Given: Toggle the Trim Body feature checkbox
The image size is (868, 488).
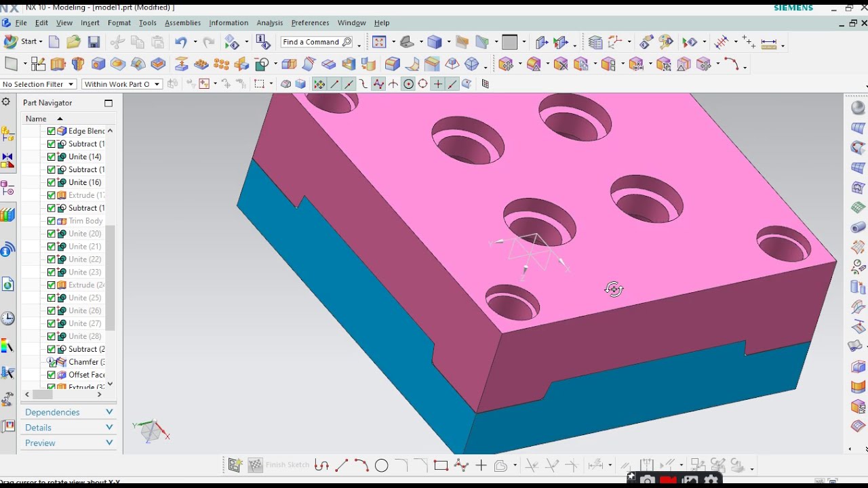Looking at the screenshot, I should coord(52,221).
